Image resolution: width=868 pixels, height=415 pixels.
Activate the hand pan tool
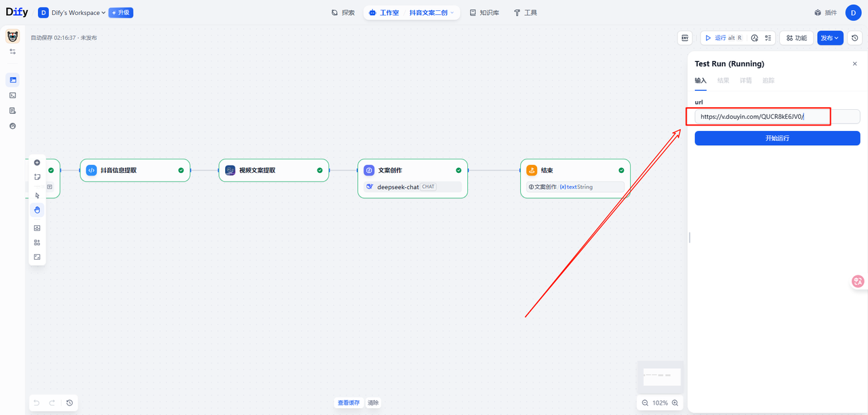point(37,210)
